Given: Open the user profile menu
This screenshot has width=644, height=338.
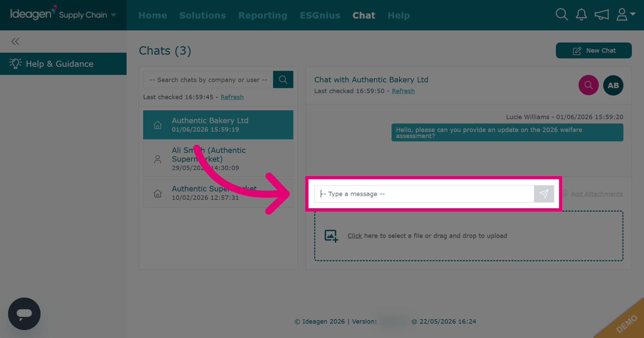Looking at the screenshot, I should [x=626, y=14].
